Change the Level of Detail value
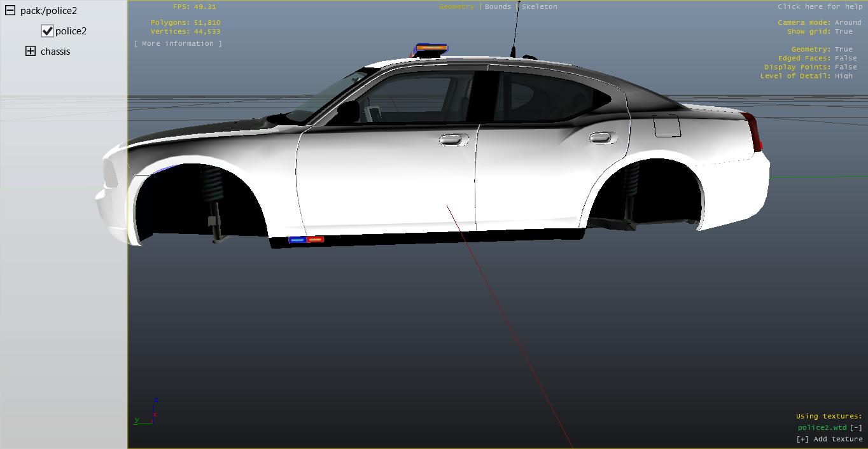Viewport: 868px width, 449px height. coord(843,76)
